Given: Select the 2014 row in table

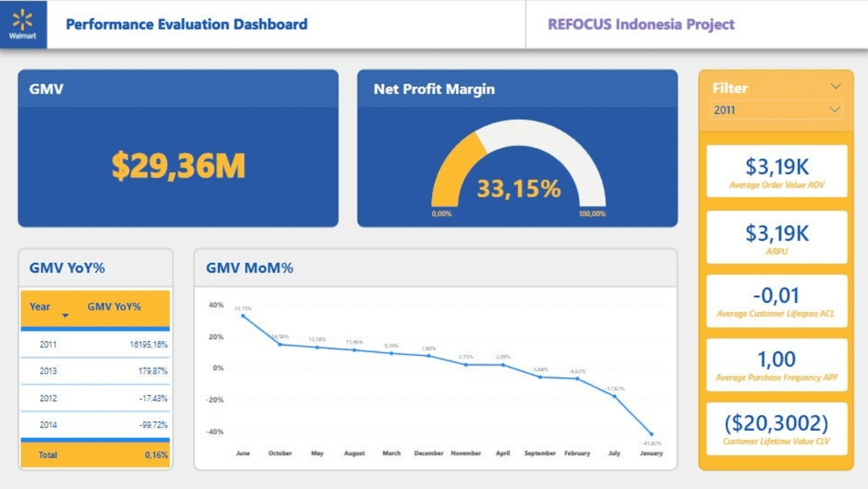Looking at the screenshot, I should (95, 425).
